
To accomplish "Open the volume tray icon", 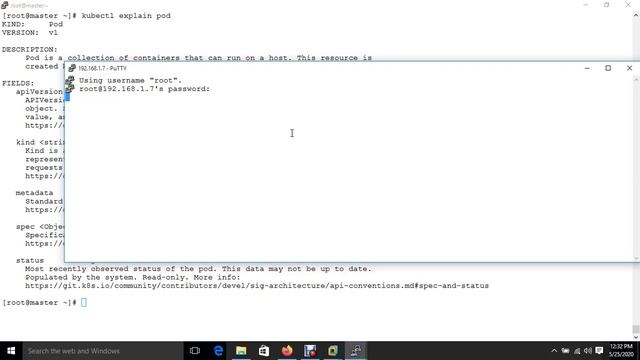I will point(588,351).
